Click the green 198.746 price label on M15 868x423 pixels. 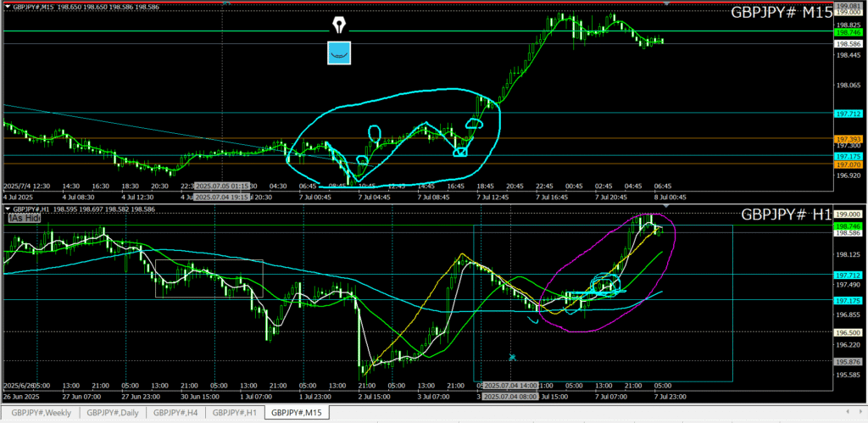(x=848, y=31)
